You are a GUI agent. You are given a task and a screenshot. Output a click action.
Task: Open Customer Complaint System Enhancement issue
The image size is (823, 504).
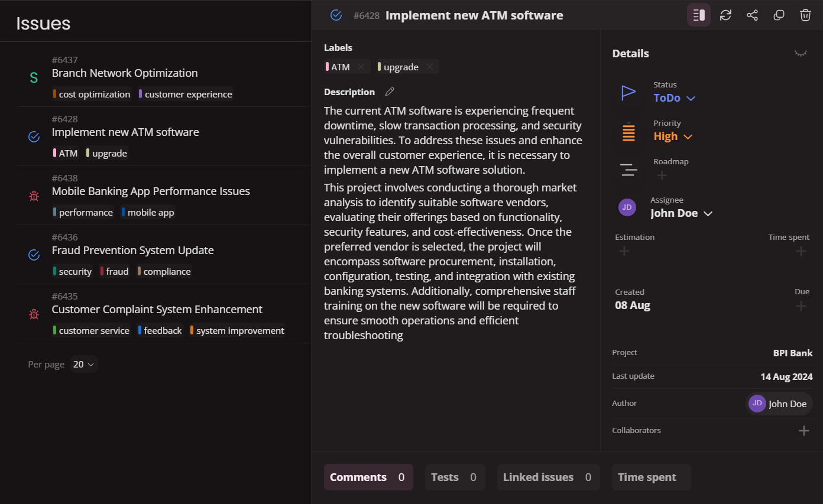(157, 310)
